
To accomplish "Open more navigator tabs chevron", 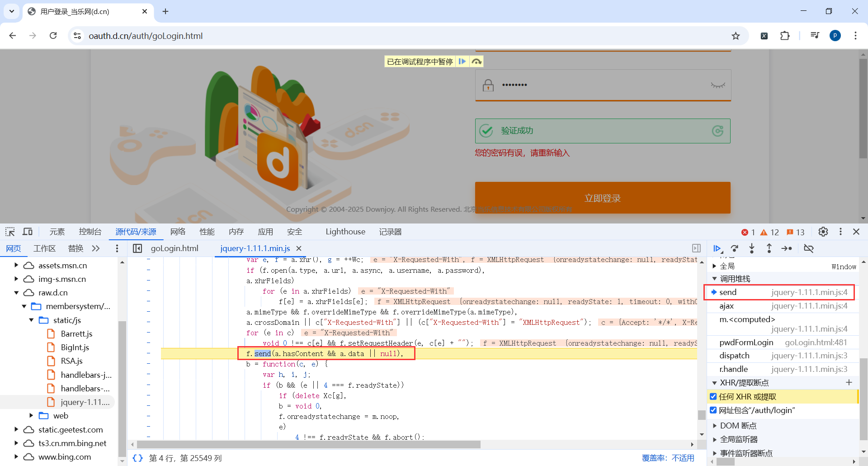I will [96, 248].
